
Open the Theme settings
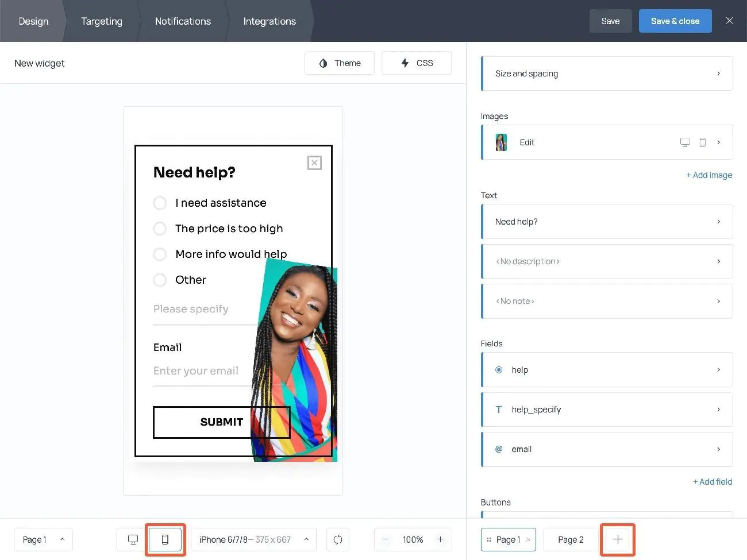(339, 63)
